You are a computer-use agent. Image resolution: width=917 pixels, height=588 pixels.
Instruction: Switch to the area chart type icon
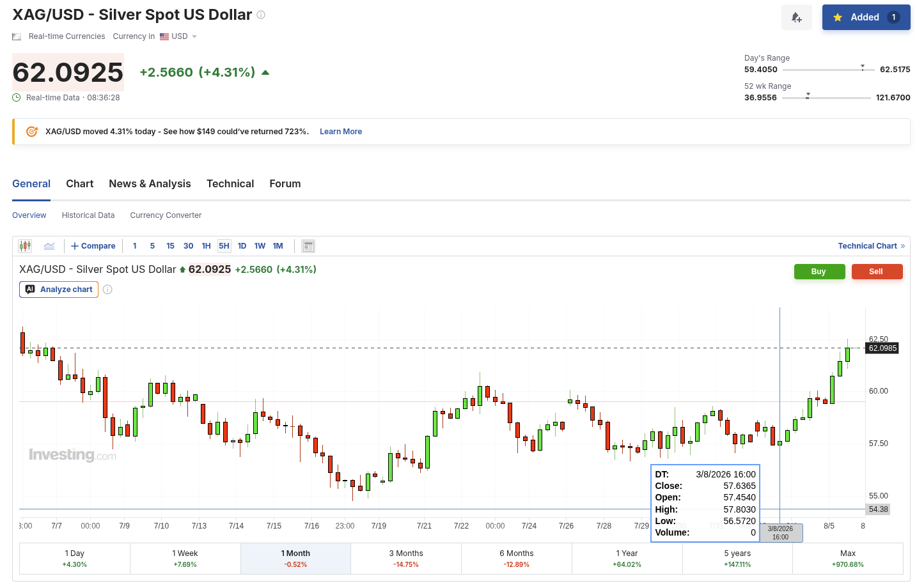[x=49, y=246]
